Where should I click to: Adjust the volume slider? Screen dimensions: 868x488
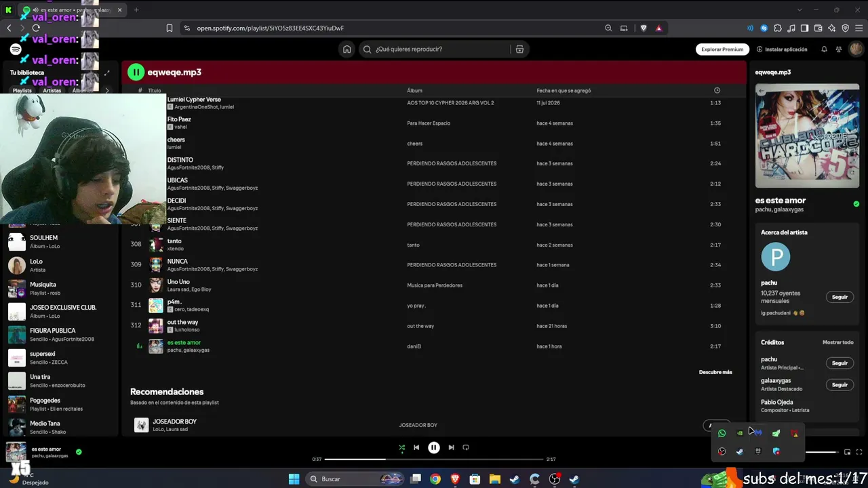point(821,451)
